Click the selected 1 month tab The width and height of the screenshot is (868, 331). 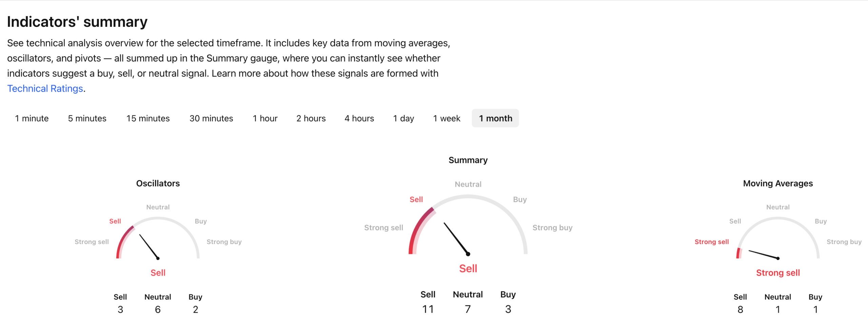pyautogui.click(x=495, y=118)
